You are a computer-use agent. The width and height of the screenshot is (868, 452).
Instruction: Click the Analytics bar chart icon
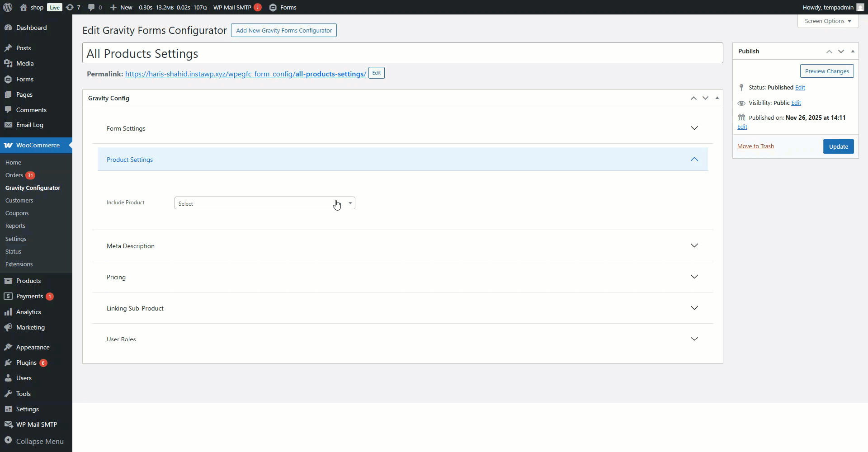pyautogui.click(x=8, y=312)
